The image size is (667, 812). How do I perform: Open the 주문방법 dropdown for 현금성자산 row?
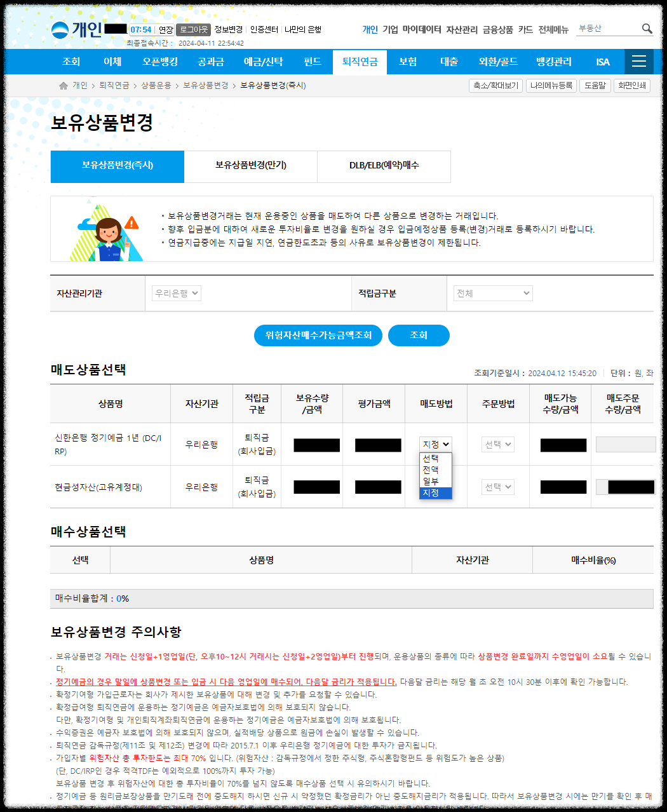pos(497,486)
